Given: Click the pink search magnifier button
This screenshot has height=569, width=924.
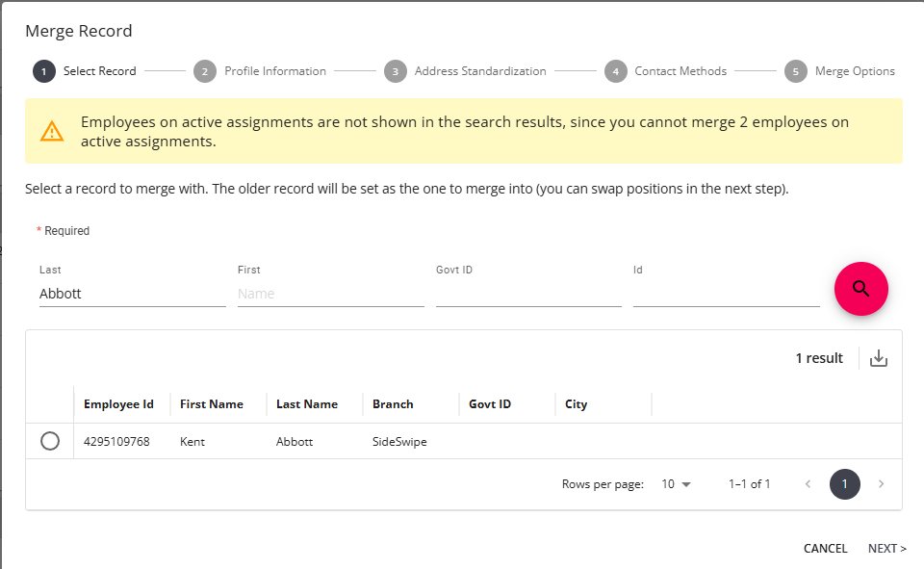Looking at the screenshot, I should (x=860, y=289).
